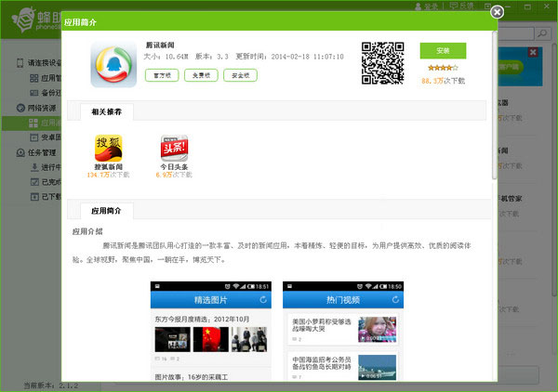
Task: Click the green 安装 install button
Action: coord(443,50)
